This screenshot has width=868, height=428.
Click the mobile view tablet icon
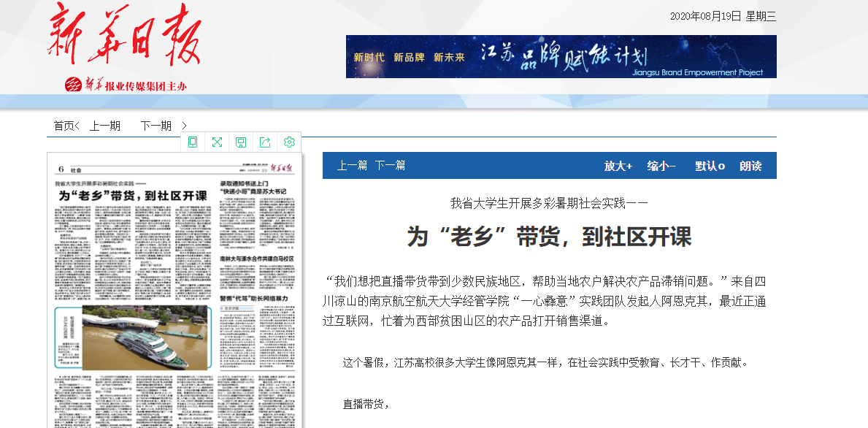pos(193,142)
